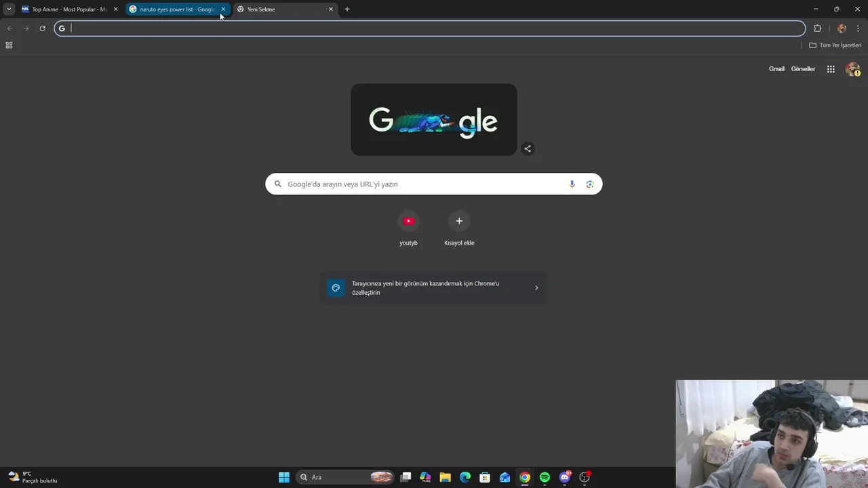Click the browser back arrow
This screenshot has width=868, height=488.
[x=9, y=28]
